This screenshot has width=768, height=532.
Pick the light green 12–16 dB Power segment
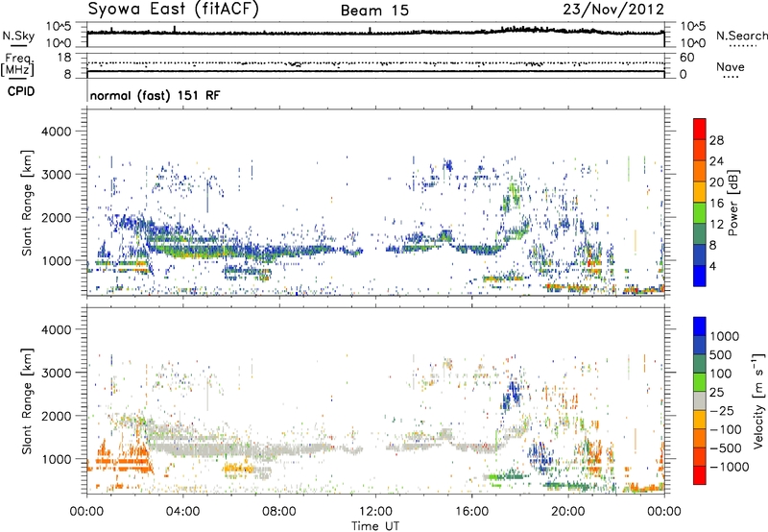tap(700, 213)
